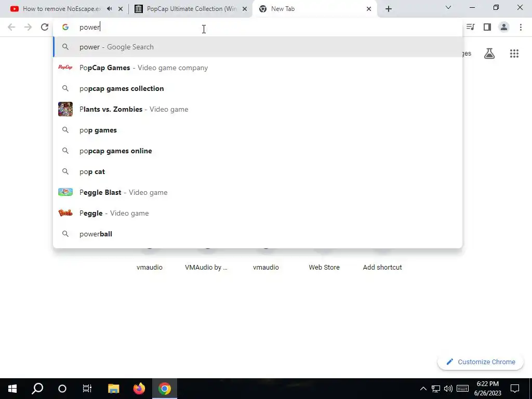Open File Explorer from the taskbar
The width and height of the screenshot is (532, 399).
coord(113,389)
